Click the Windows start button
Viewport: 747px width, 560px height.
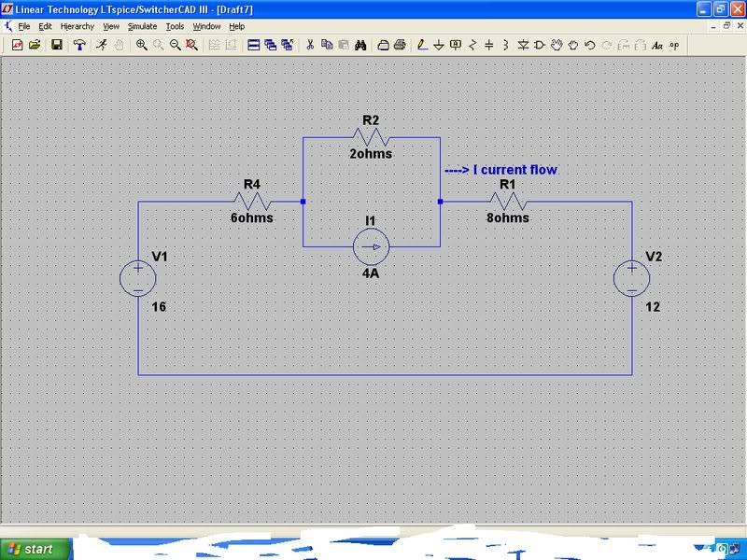pos(36,549)
